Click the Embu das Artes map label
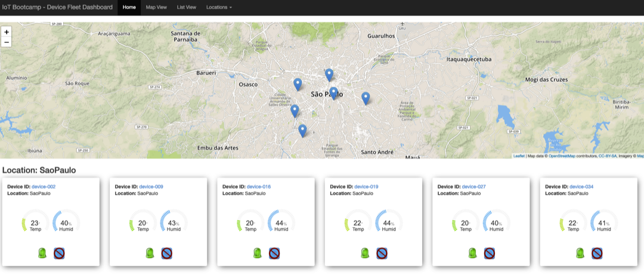This screenshot has height=279, width=644. click(x=218, y=148)
